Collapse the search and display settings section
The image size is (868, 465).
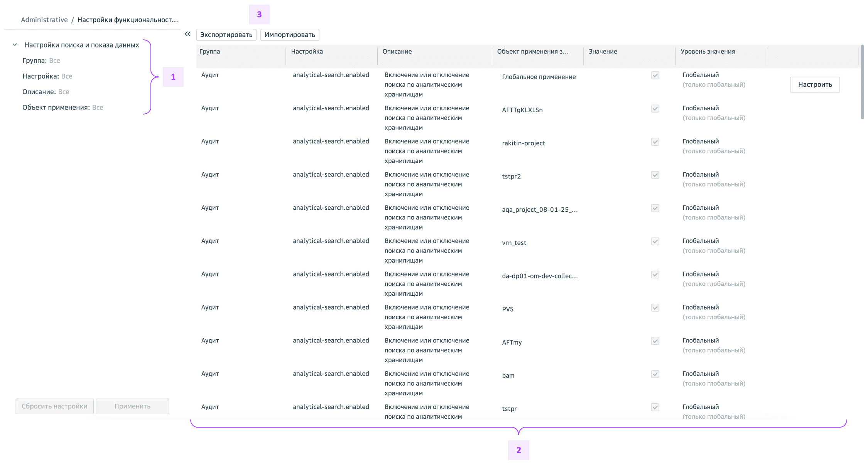[15, 45]
